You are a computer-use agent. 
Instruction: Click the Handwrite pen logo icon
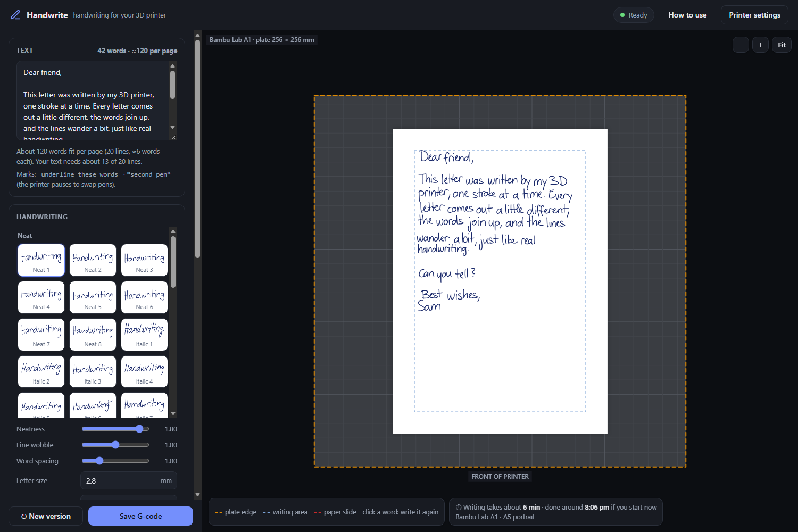(x=15, y=15)
